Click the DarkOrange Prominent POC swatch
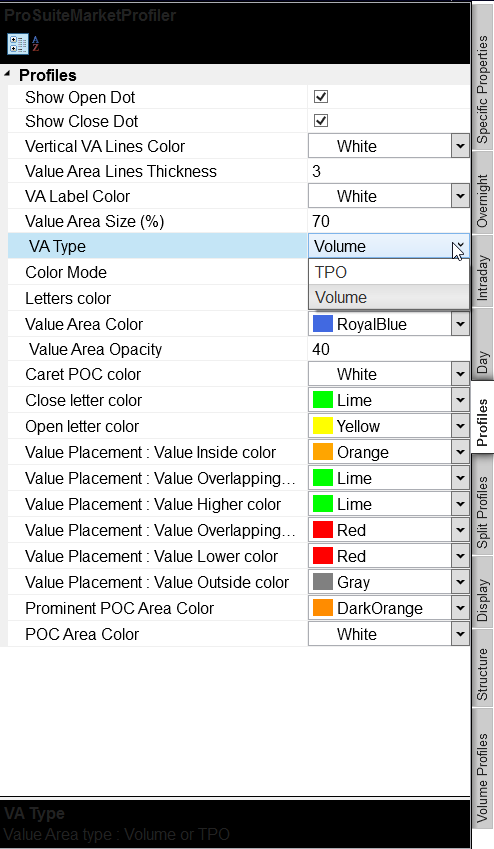494x849 pixels. [x=323, y=608]
